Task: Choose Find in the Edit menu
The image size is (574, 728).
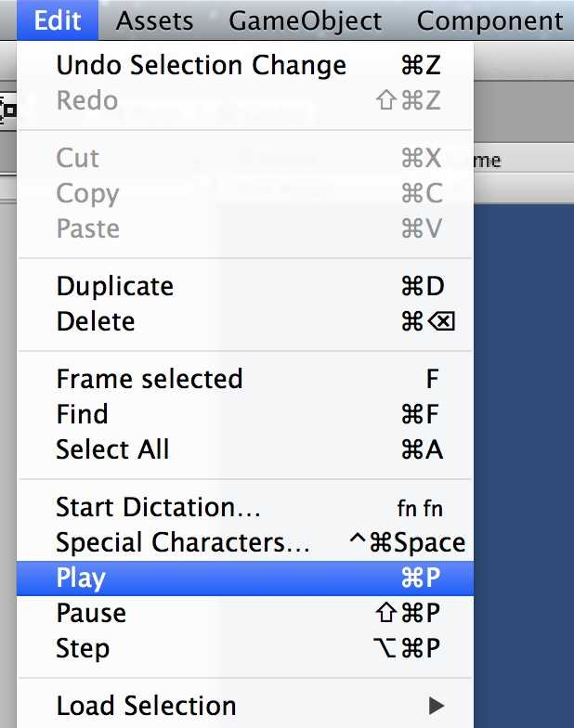Action: click(82, 414)
